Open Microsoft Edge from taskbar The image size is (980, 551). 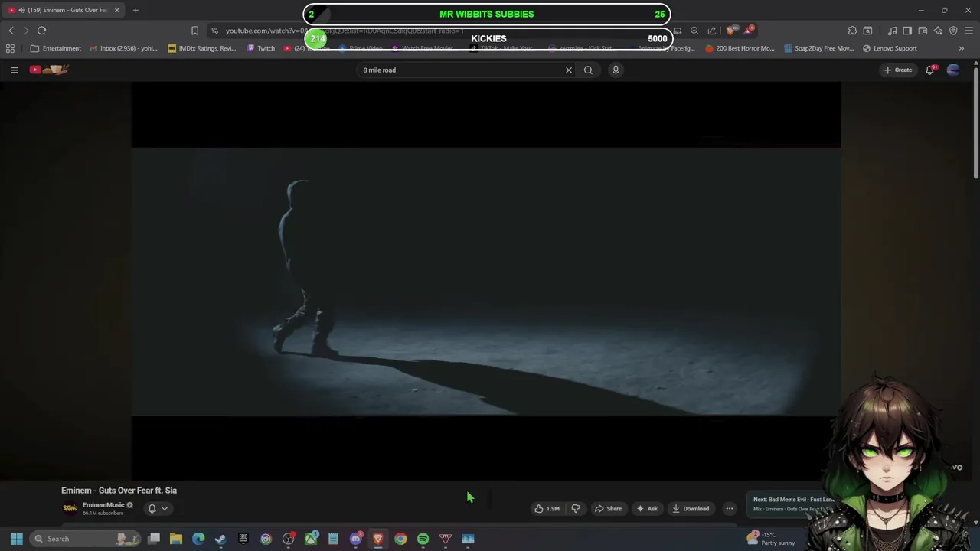[198, 539]
